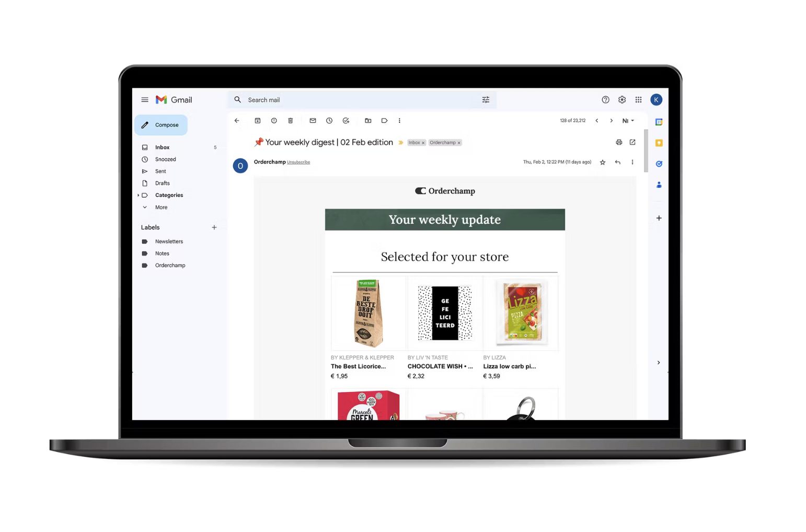The image size is (806, 532).
Task: Snooze this email with the clock icon
Action: (x=329, y=121)
